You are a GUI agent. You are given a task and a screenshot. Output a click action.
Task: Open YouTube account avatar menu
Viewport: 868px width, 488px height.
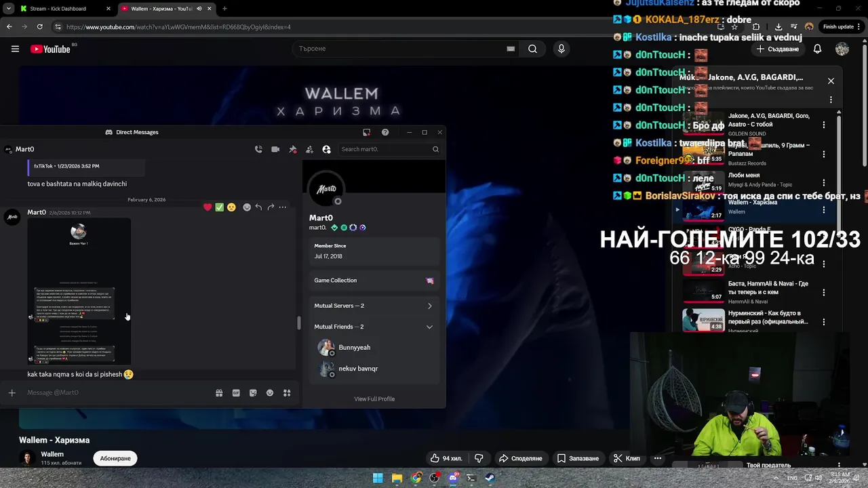pyautogui.click(x=842, y=49)
